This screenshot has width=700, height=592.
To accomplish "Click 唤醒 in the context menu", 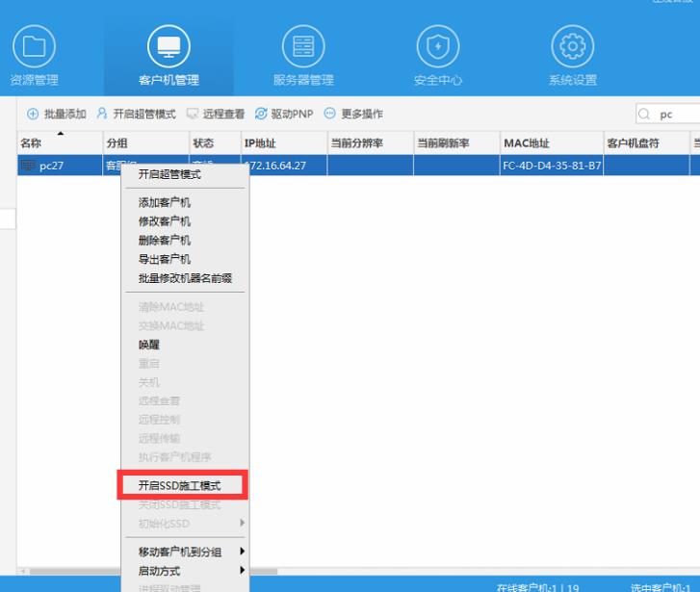I will (x=149, y=345).
